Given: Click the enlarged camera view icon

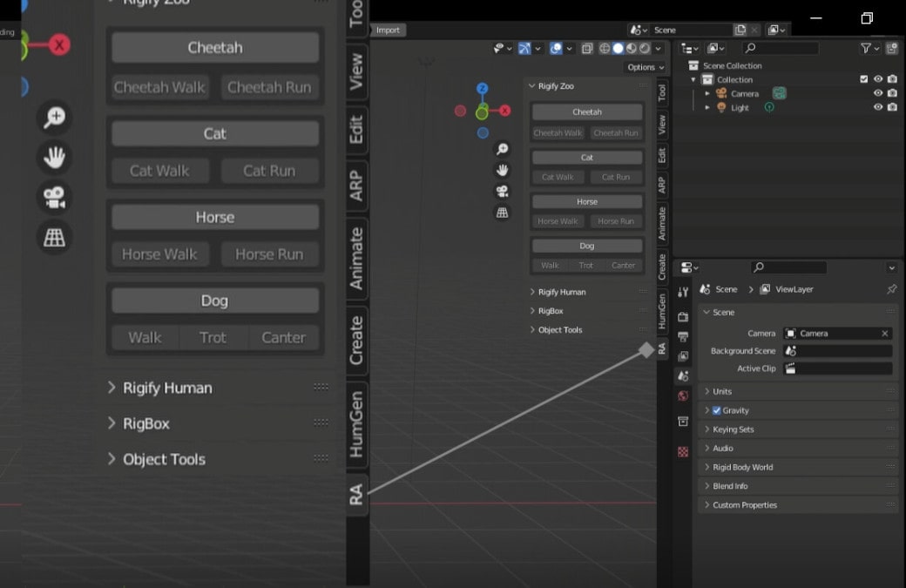Looking at the screenshot, I should click(x=54, y=197).
